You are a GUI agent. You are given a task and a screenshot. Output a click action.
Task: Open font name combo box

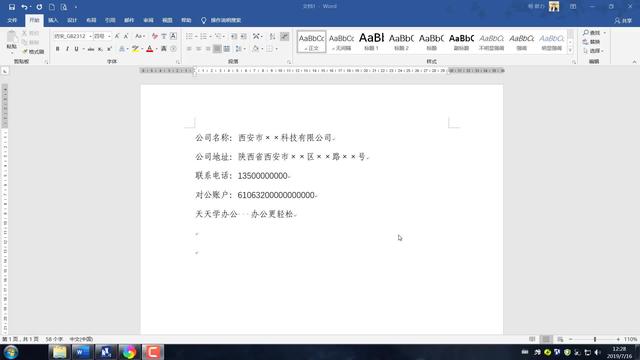click(72, 36)
